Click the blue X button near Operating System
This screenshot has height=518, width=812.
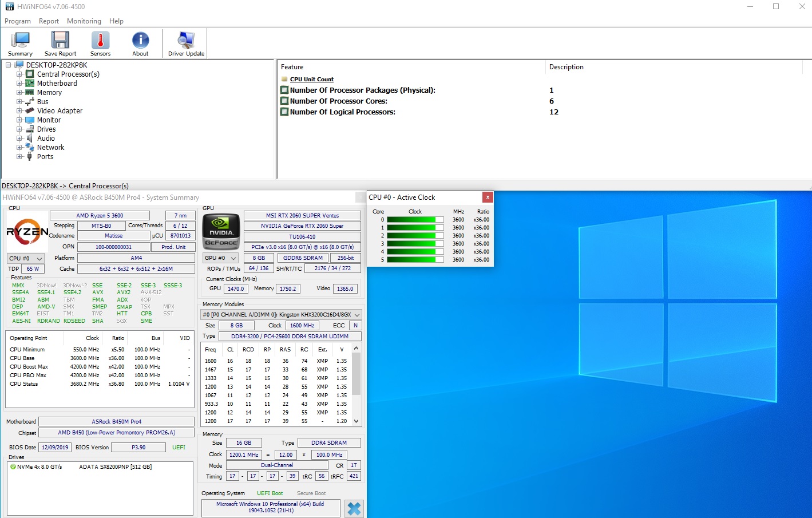(354, 508)
